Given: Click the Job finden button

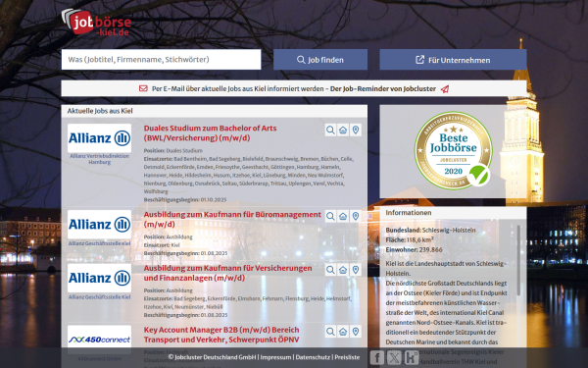Looking at the screenshot, I should (x=320, y=60).
